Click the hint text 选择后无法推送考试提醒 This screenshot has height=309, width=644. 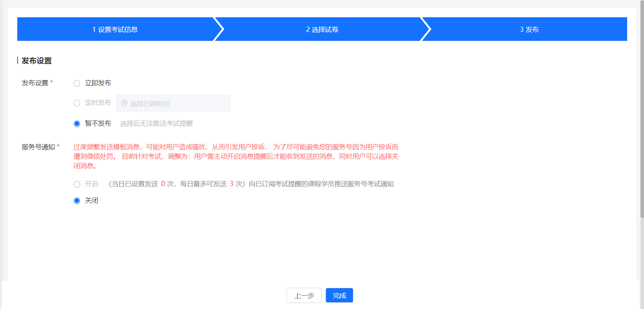[156, 124]
